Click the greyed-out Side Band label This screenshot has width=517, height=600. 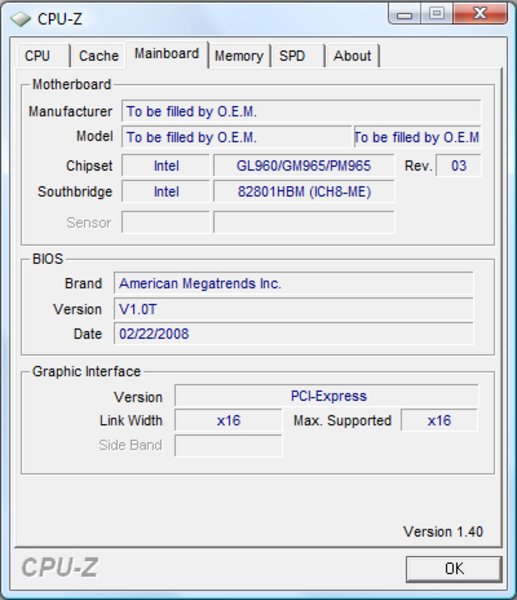[x=130, y=445]
